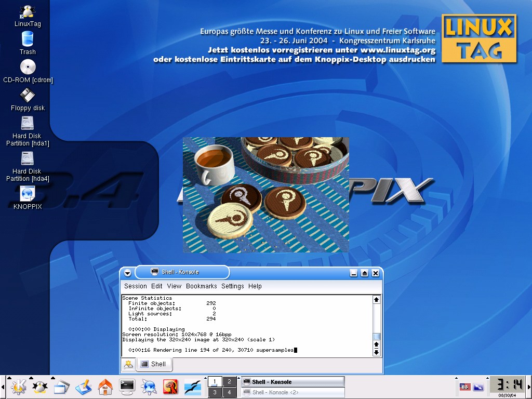Screen dimensions: 532x399
Task: Expand the hidden panel arrow beside clock
Action: (x=528, y=387)
